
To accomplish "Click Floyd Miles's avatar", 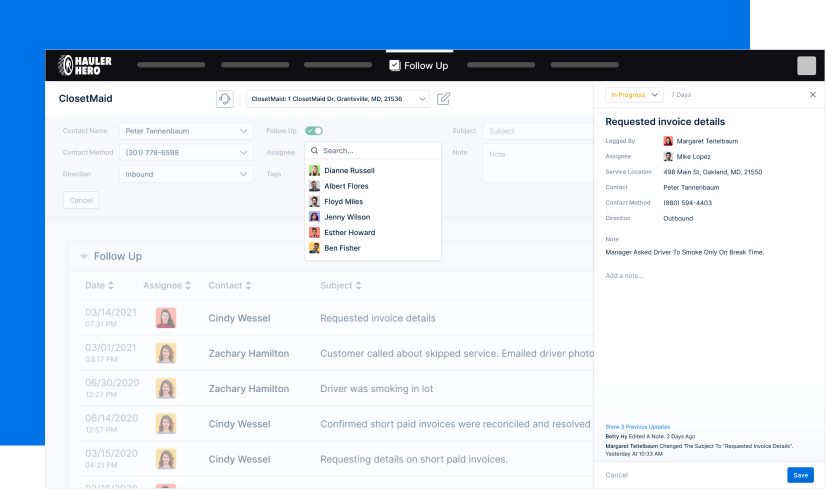I will 314,201.
